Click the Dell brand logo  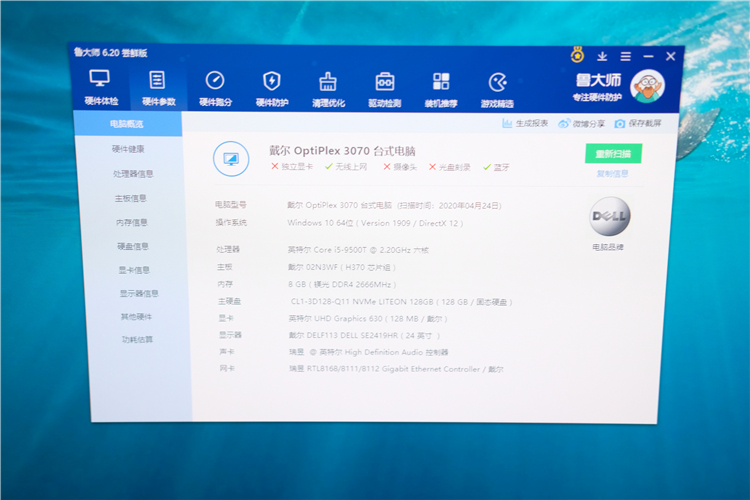click(x=609, y=216)
